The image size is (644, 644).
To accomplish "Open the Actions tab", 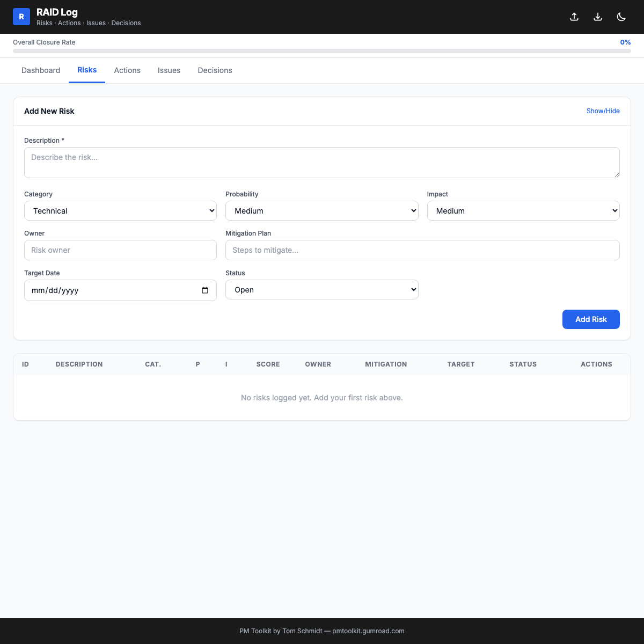I will click(x=127, y=70).
